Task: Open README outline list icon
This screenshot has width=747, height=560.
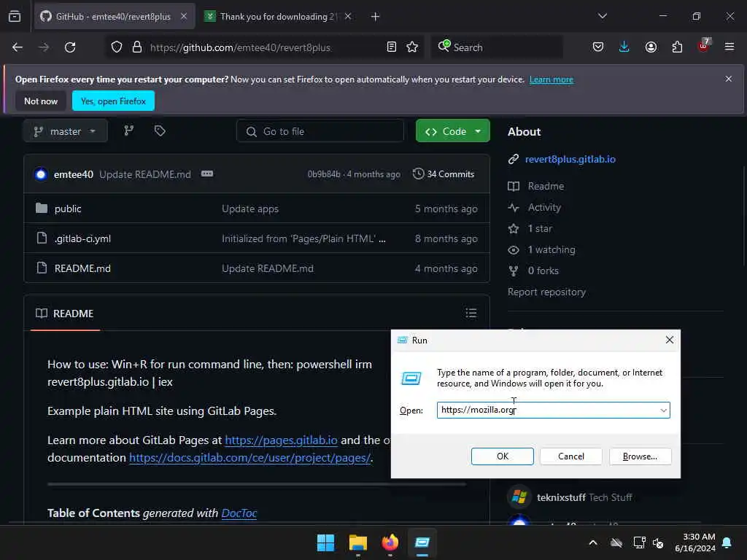Action: 471,313
